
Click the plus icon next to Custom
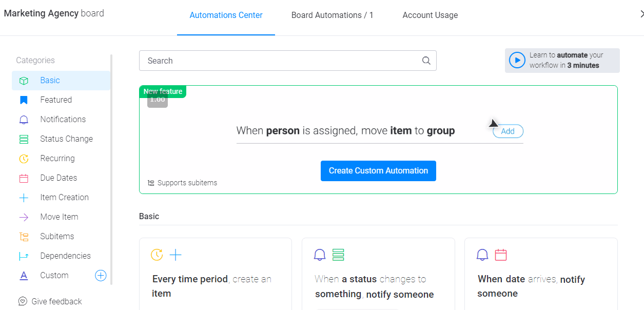[101, 276]
